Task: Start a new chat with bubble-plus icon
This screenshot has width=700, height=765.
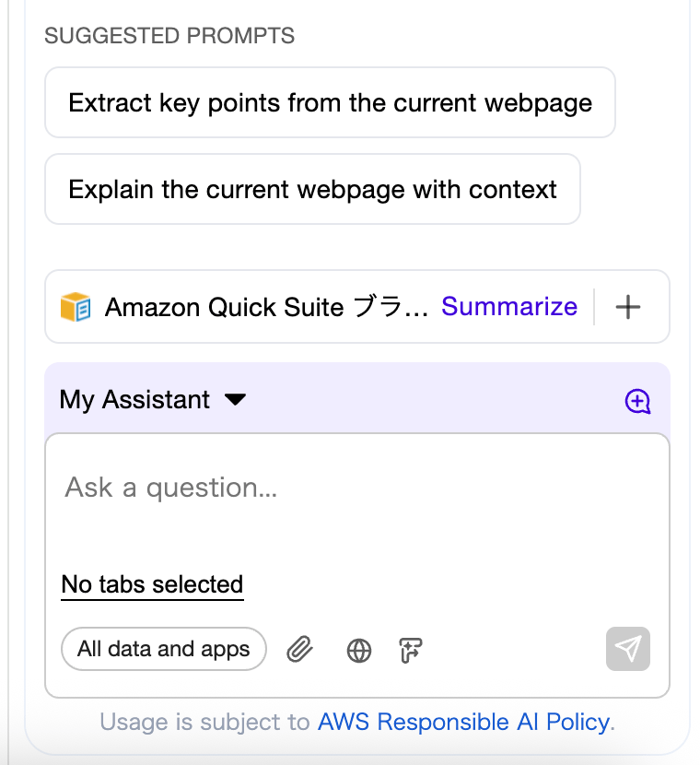Action: [x=637, y=401]
